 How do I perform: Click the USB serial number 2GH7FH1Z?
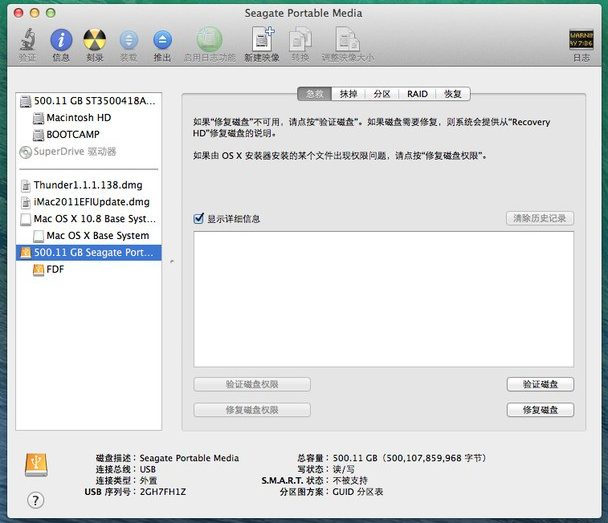point(163,492)
